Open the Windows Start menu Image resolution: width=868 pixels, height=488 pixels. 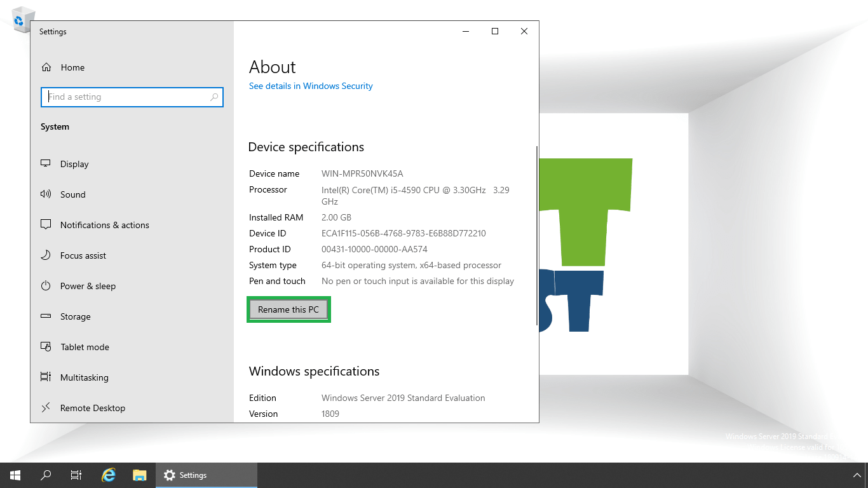[15, 475]
